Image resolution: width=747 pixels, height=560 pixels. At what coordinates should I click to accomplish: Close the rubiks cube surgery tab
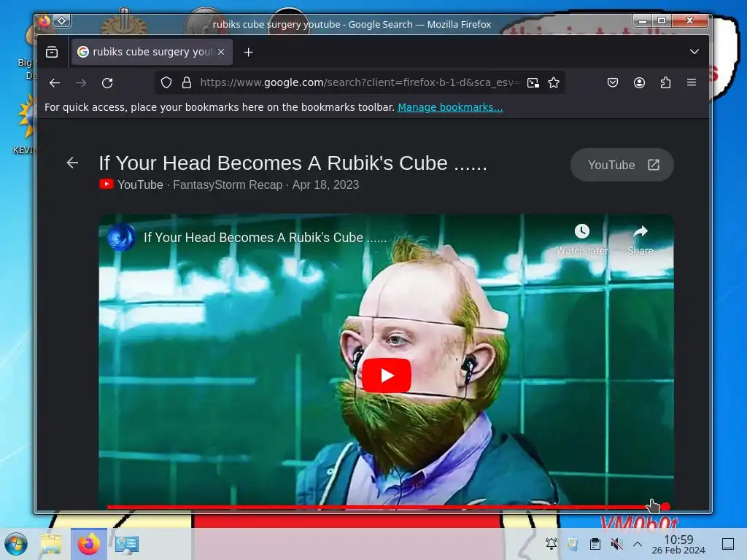(221, 52)
